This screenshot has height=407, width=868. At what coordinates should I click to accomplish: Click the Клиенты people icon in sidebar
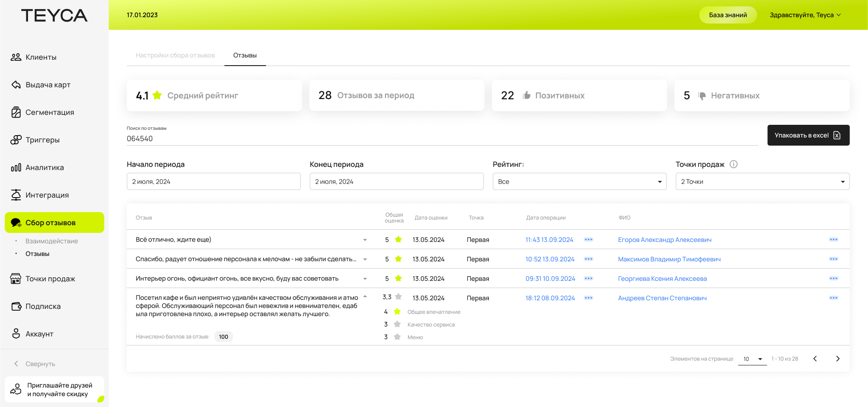click(16, 57)
